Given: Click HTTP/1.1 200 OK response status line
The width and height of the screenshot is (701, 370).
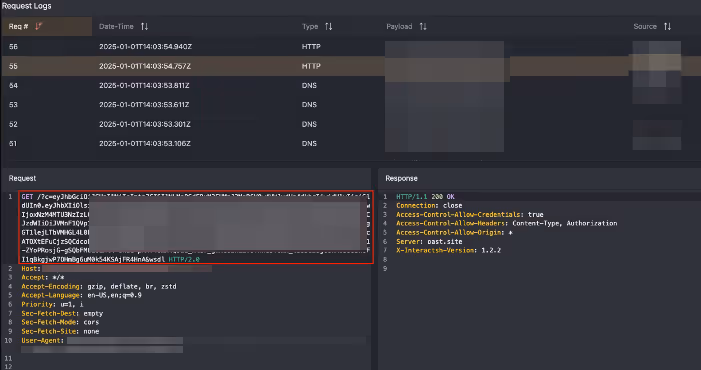Looking at the screenshot, I should tap(425, 197).
